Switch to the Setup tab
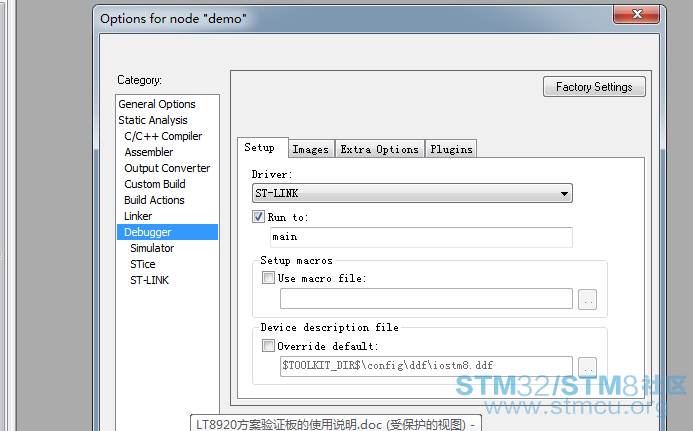 point(263,147)
